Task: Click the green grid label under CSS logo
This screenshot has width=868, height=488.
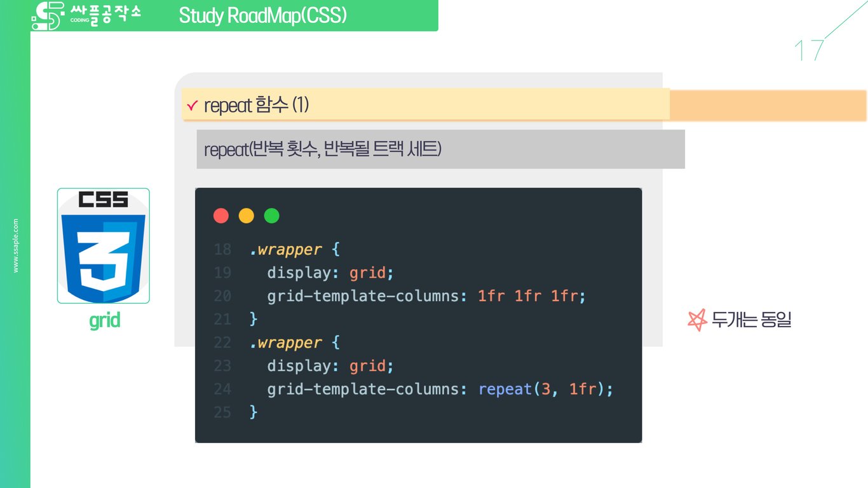Action: (104, 320)
